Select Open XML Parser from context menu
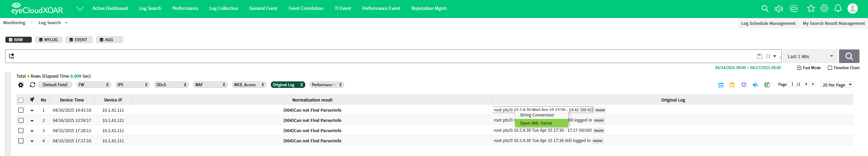The image size is (868, 156). (x=536, y=123)
